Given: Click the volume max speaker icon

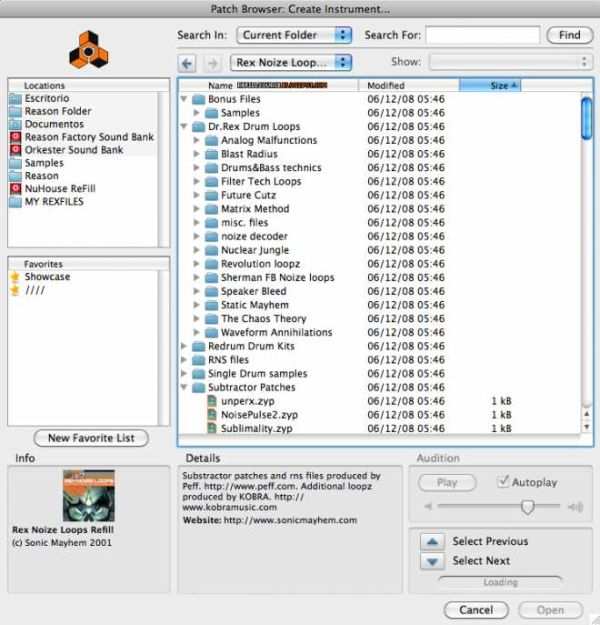Looking at the screenshot, I should click(575, 507).
